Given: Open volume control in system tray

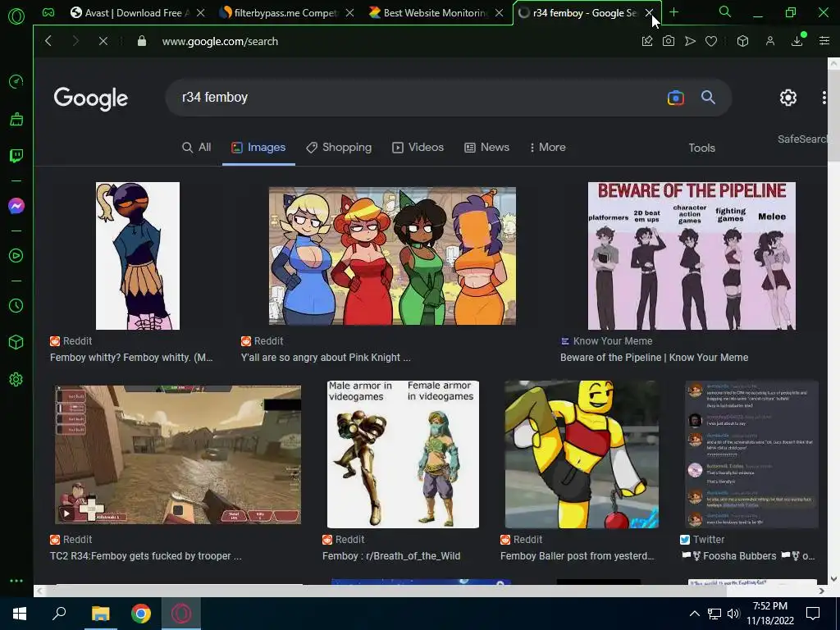Looking at the screenshot, I should tap(733, 614).
